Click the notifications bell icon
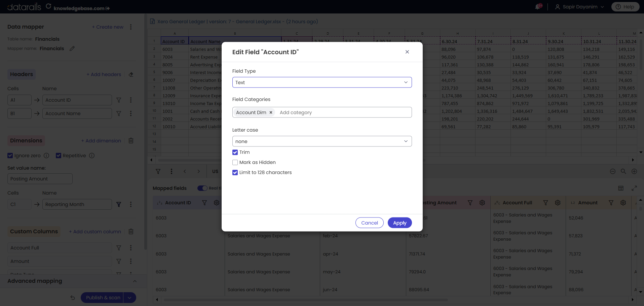Image resolution: width=644 pixels, height=306 pixels. coord(538,7)
